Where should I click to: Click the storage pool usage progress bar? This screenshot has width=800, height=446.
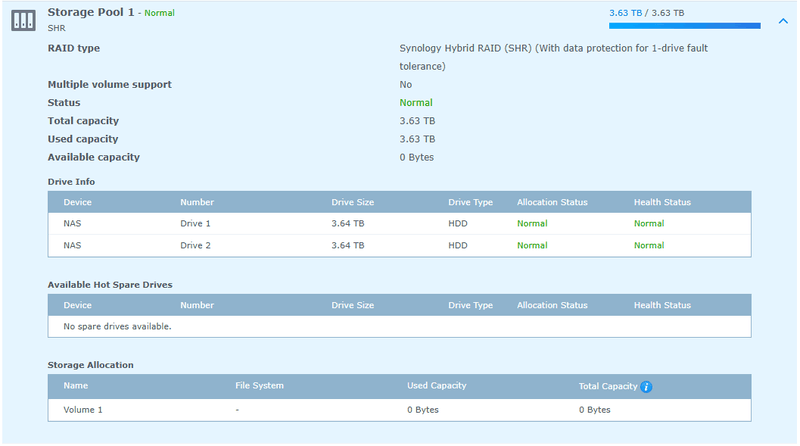(x=684, y=26)
